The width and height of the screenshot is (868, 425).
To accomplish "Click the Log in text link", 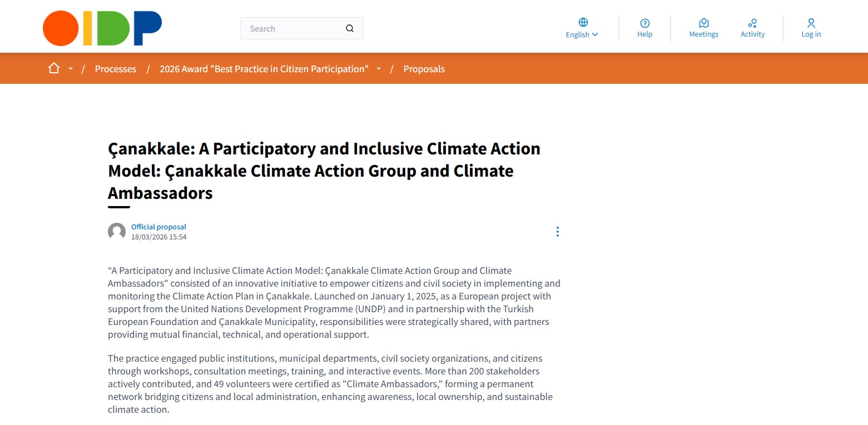I will click(811, 34).
